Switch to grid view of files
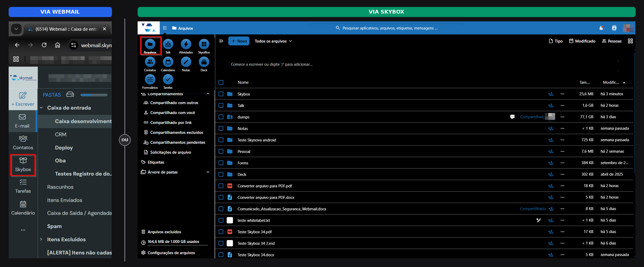Image resolution: width=644 pixels, height=267 pixels. click(x=630, y=41)
